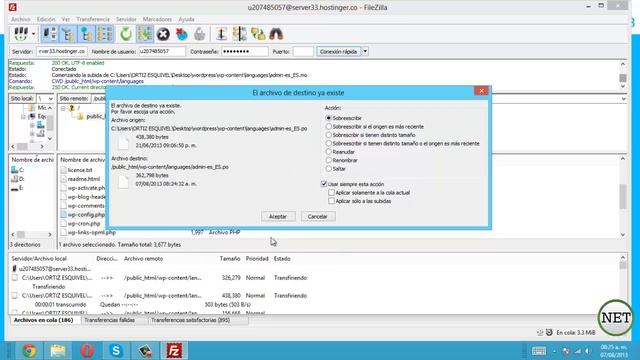
Task: Open Google Chrome from the taskbar
Action: coord(29,351)
